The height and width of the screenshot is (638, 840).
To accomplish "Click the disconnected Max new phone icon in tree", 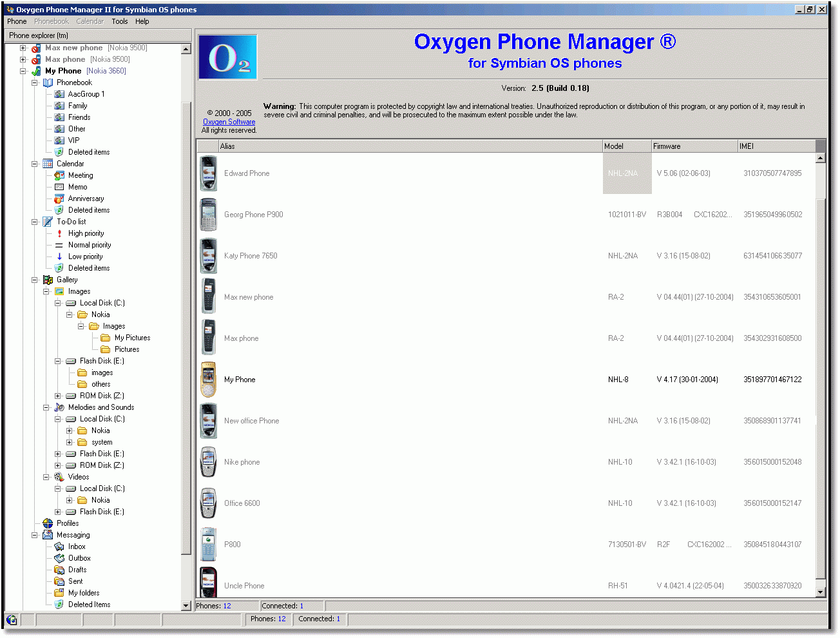I will 36,48.
